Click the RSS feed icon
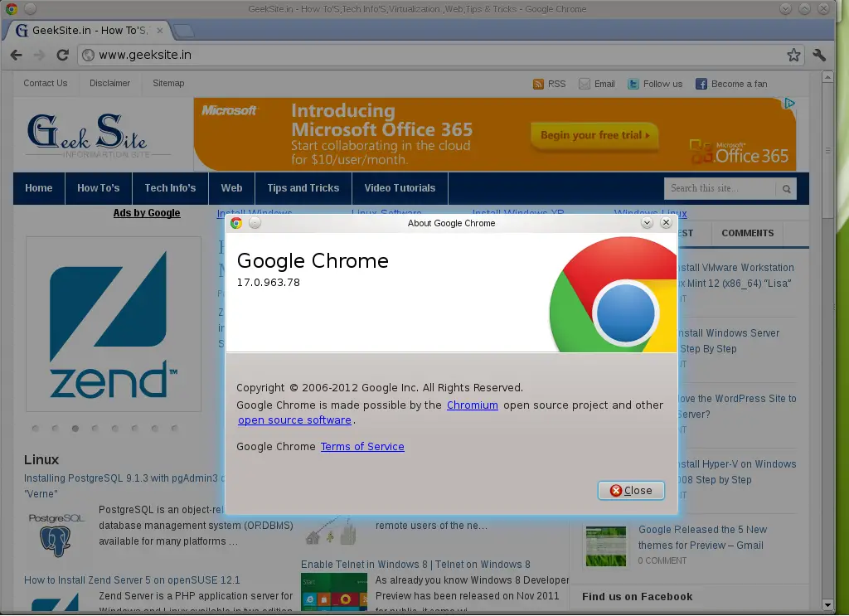849x616 pixels. coord(537,84)
